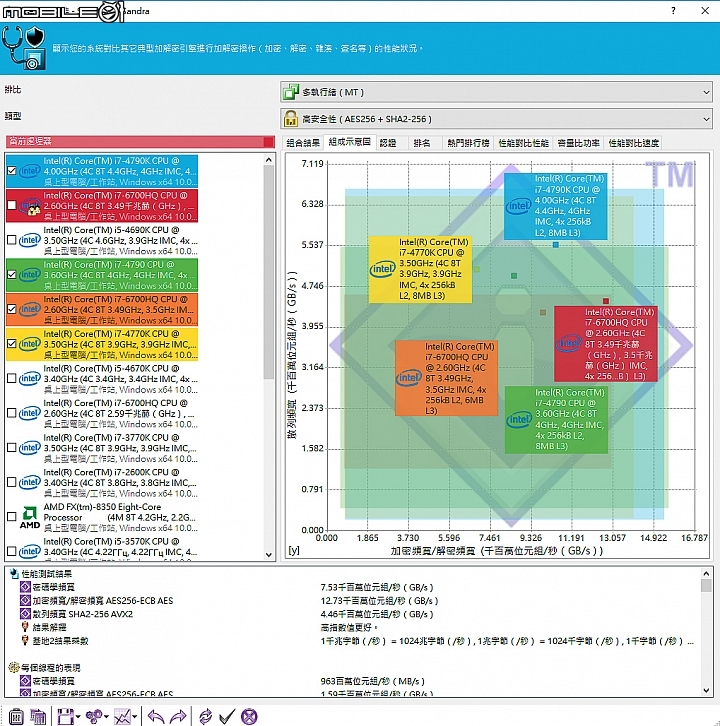Open the 高安全性 (AES256 + SHA2-256) dropdown

click(x=496, y=119)
